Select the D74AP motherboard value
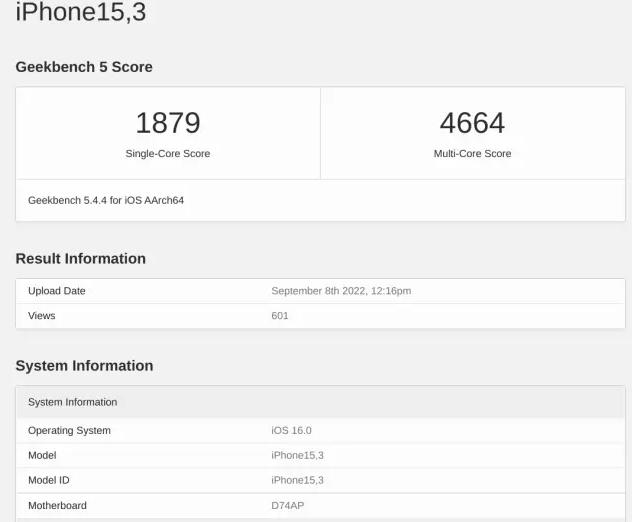The image size is (632, 522). [288, 505]
